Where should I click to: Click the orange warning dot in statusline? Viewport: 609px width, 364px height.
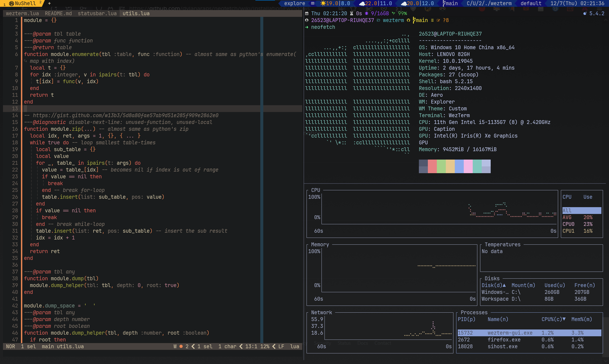click(x=181, y=346)
